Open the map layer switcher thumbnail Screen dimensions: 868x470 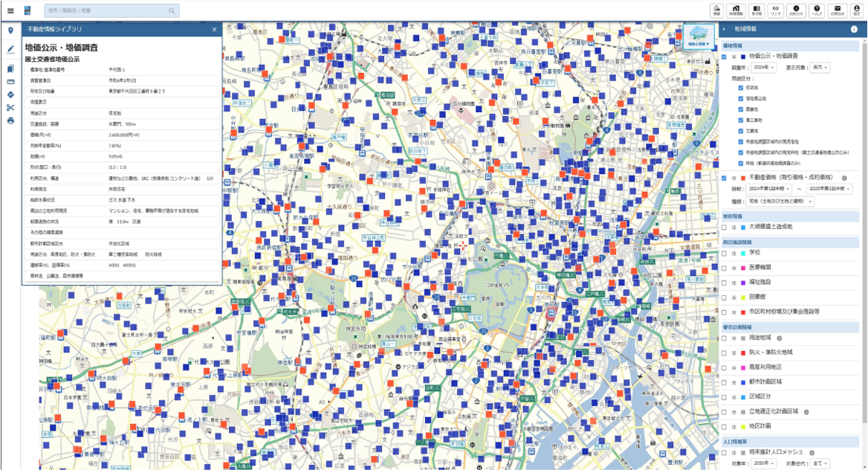coord(698,36)
